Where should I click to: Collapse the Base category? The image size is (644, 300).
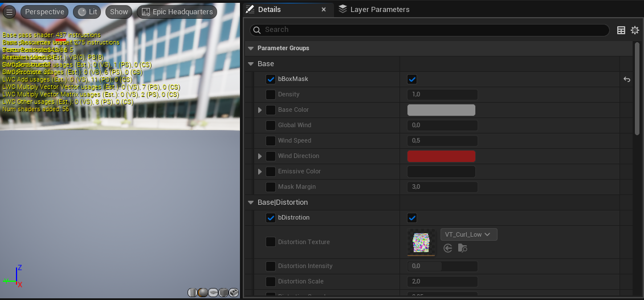point(251,64)
